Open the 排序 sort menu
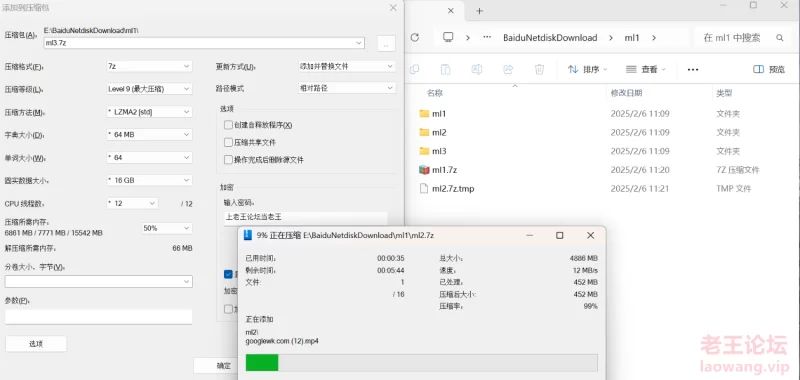Screen dimensions: 800x380 (587, 69)
